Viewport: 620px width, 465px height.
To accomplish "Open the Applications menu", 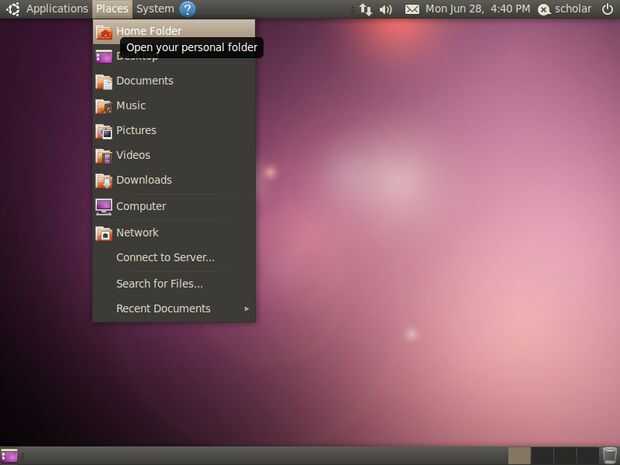I will [x=57, y=9].
